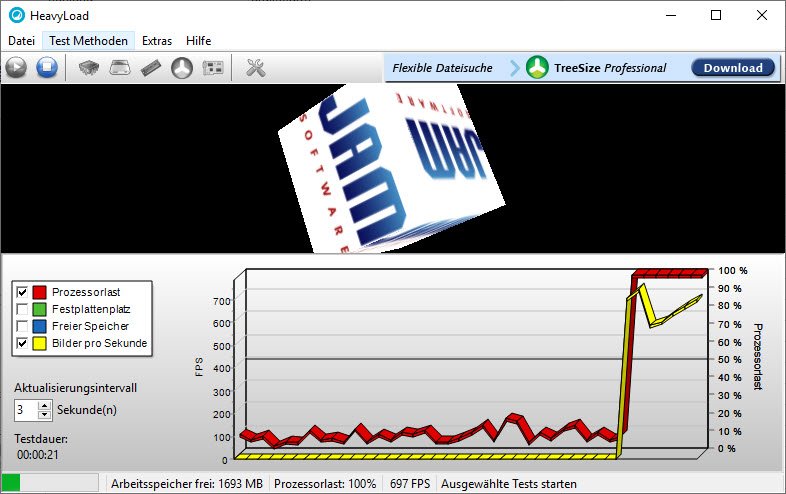
Task: Click the Aktualisierungsintervall label
Action: [x=75, y=388]
